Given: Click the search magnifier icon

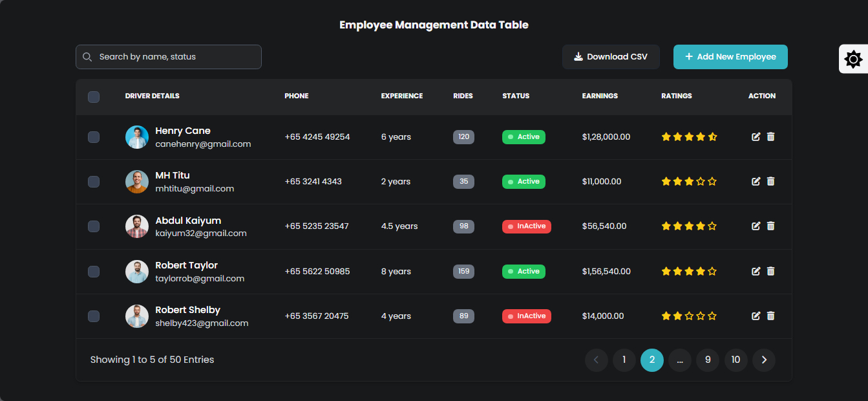Looking at the screenshot, I should click(x=88, y=57).
